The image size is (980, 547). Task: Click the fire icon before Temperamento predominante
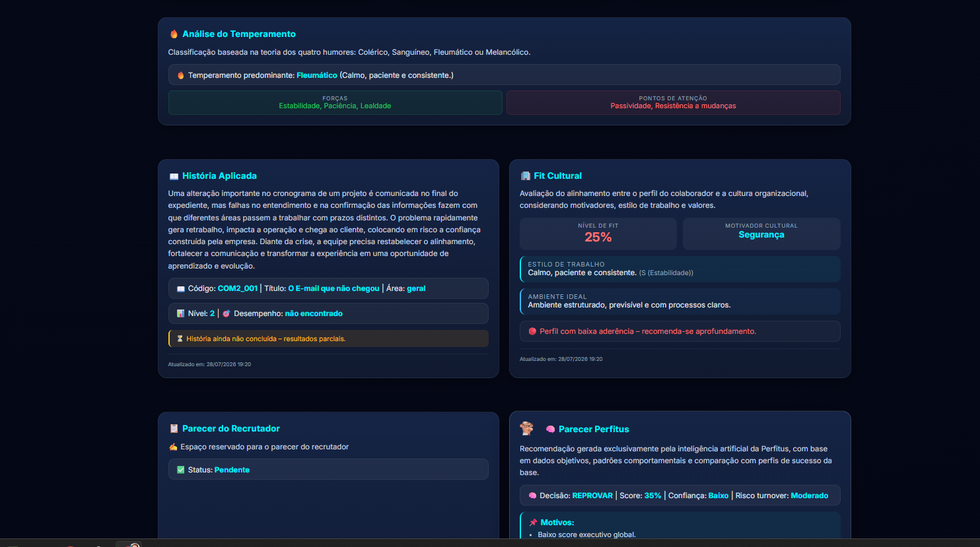[181, 75]
